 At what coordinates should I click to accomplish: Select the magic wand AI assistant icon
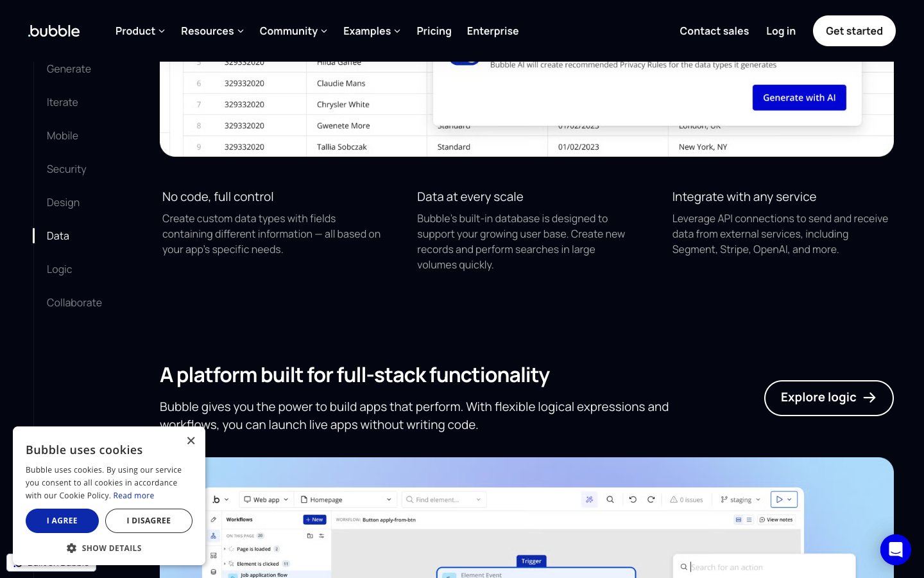click(590, 499)
